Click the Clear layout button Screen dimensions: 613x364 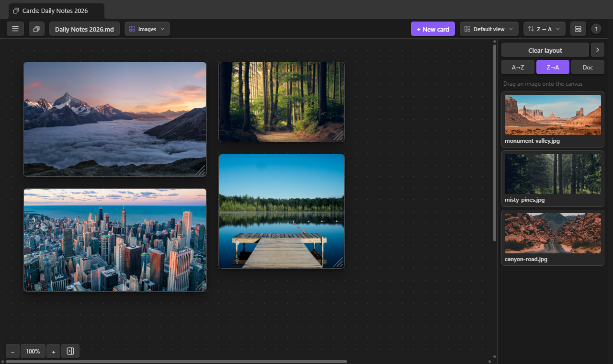click(545, 50)
